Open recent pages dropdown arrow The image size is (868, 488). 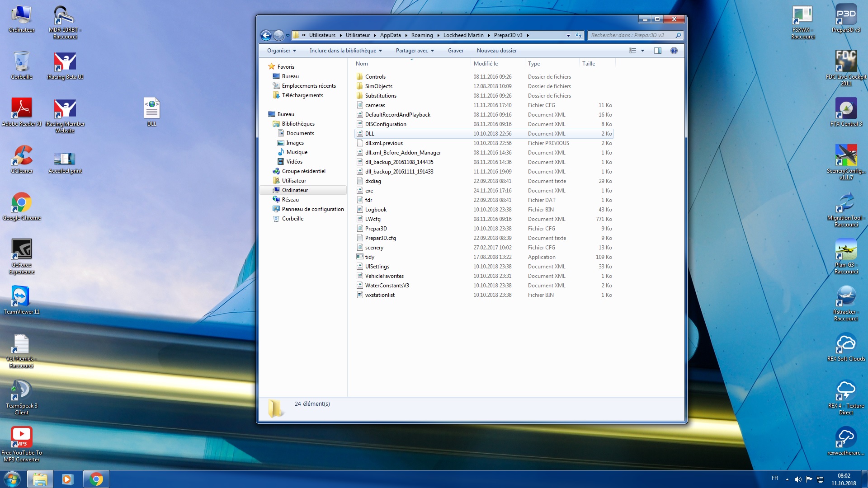coord(288,35)
